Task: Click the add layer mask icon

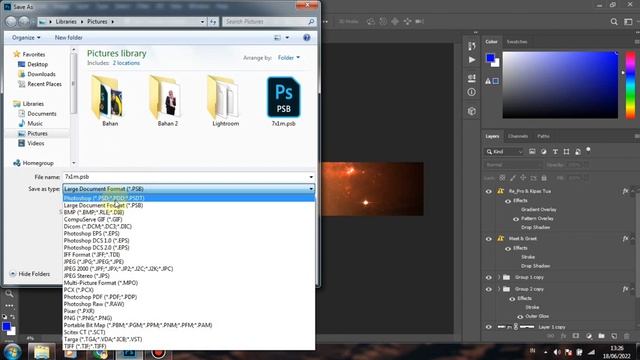Action: click(x=576, y=336)
